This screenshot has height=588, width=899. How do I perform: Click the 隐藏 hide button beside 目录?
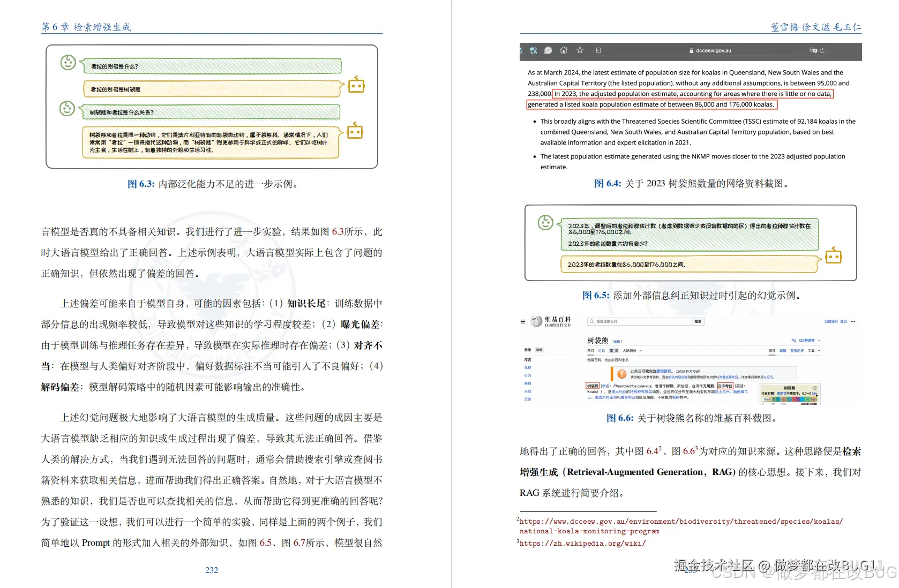tap(540, 350)
